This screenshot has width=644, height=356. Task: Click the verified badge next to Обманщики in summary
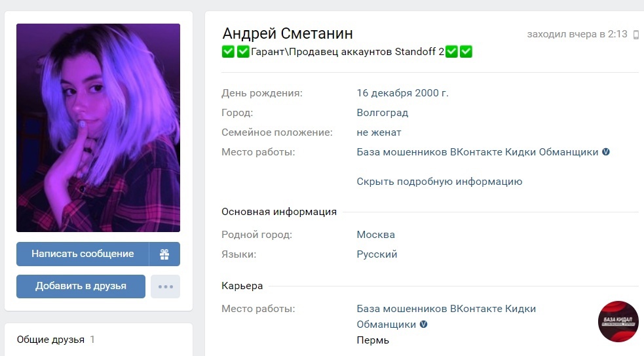coord(606,151)
